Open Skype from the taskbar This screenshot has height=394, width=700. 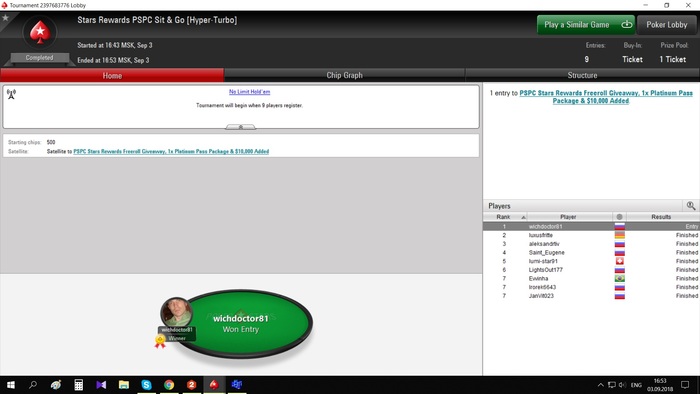point(146,385)
